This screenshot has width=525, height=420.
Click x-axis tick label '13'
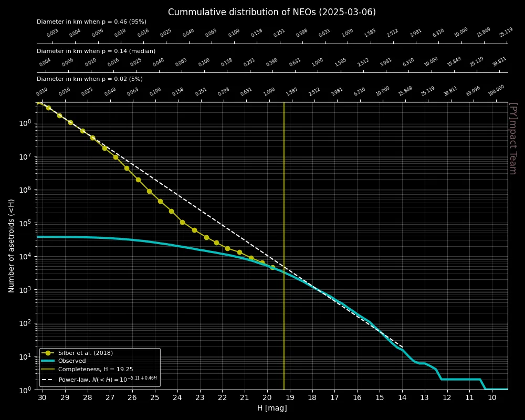(x=425, y=398)
